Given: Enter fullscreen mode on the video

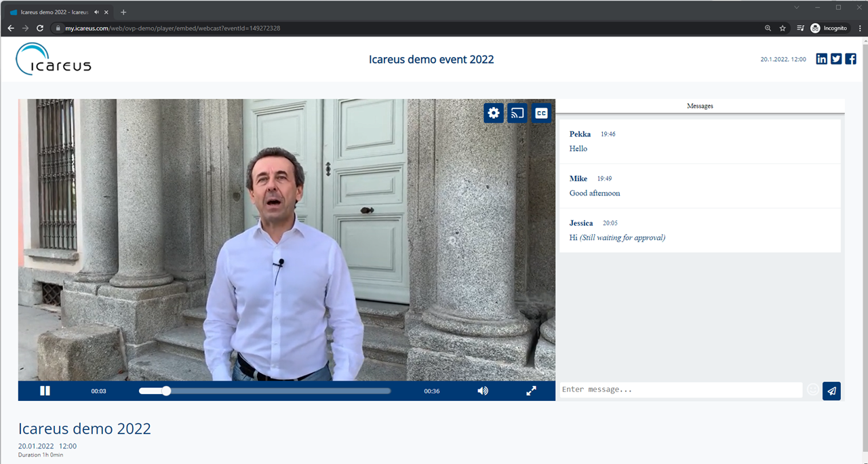Looking at the screenshot, I should [532, 391].
